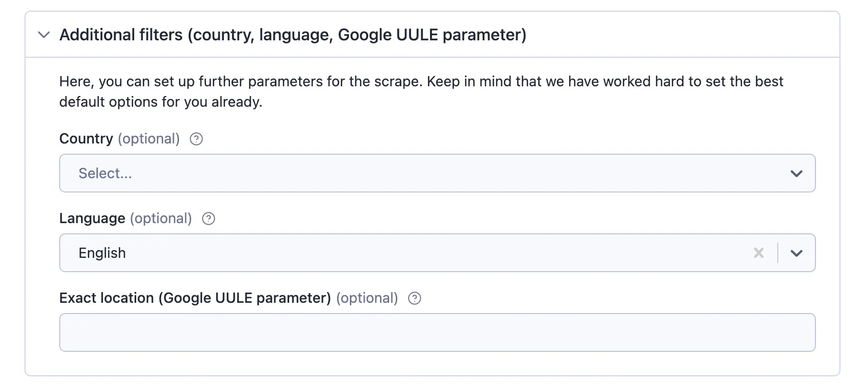Click the English value in Language
Screen dimensions: 868x385
click(102, 253)
